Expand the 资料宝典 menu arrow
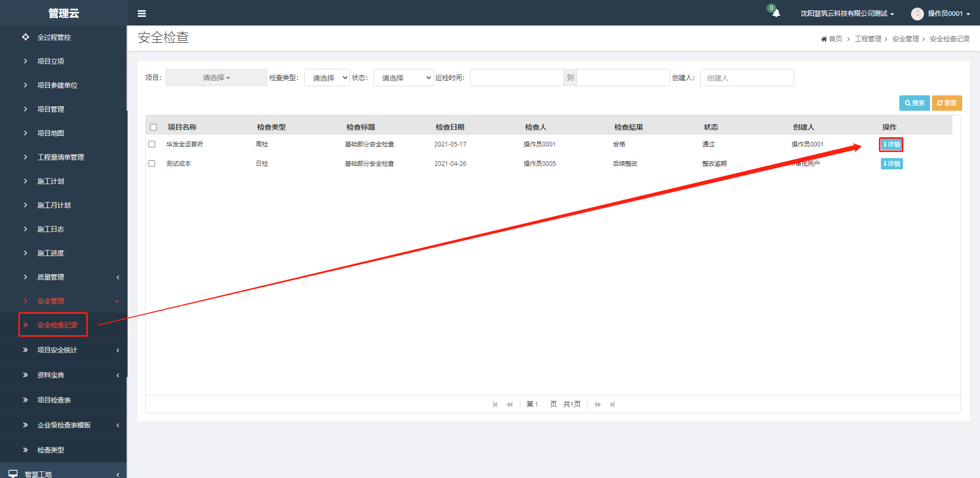980x478 pixels. 118,375
